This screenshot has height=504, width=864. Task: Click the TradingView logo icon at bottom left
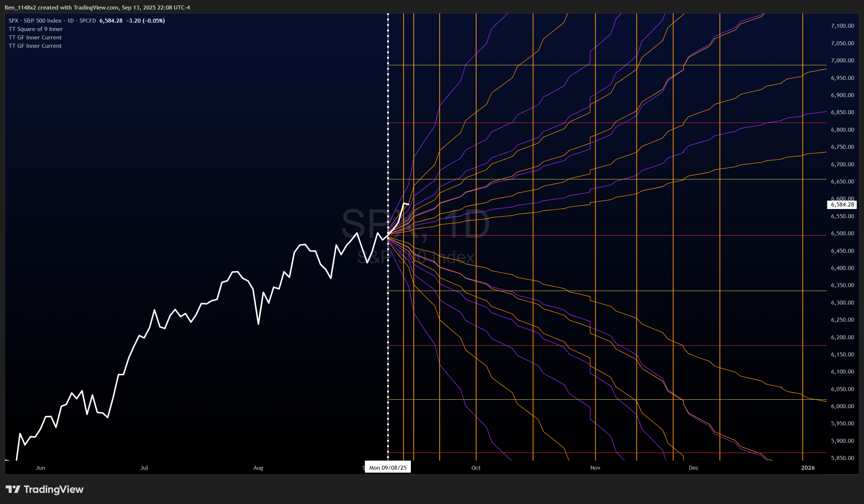[x=13, y=489]
